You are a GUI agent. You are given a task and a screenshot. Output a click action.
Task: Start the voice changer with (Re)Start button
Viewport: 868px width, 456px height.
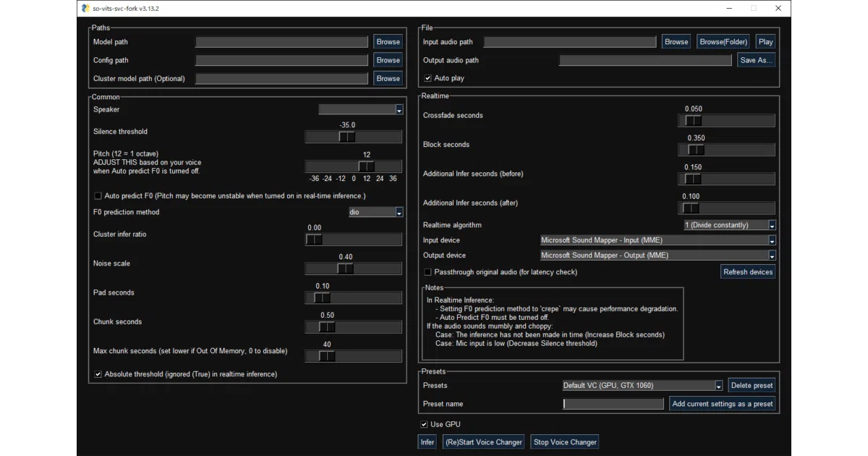point(484,442)
